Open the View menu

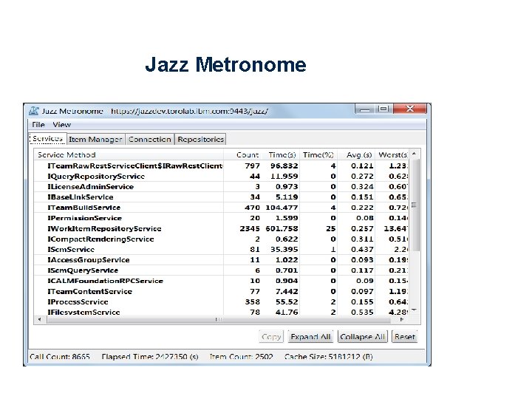tap(62, 125)
